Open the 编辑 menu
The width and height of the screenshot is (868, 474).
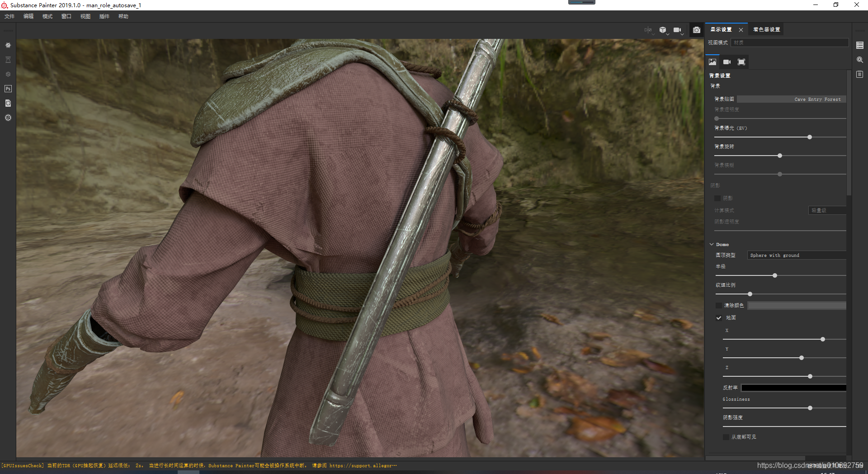tap(28, 16)
